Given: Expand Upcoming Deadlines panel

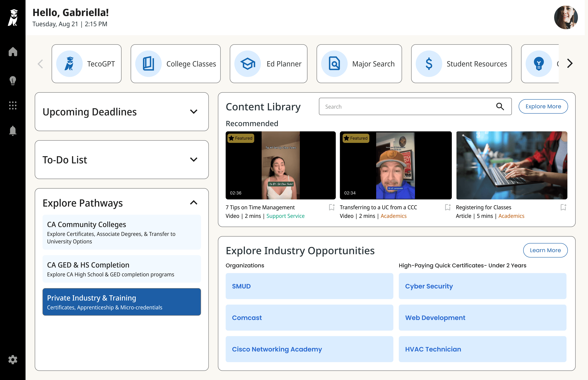Looking at the screenshot, I should pyautogui.click(x=122, y=112).
